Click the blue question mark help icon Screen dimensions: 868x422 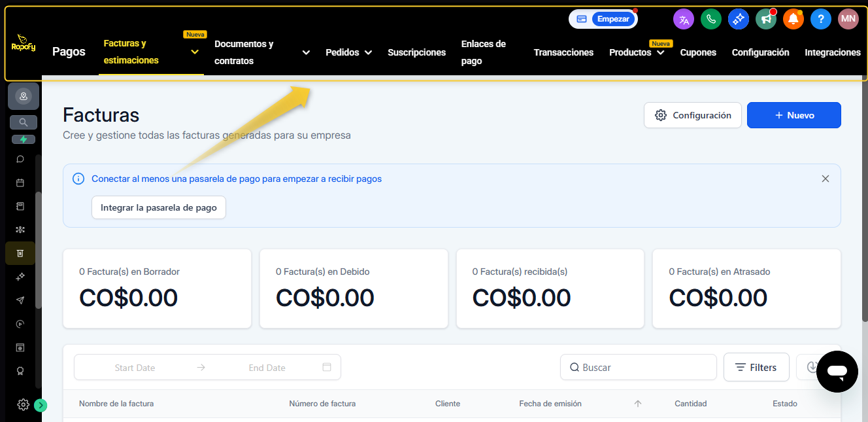(821, 19)
